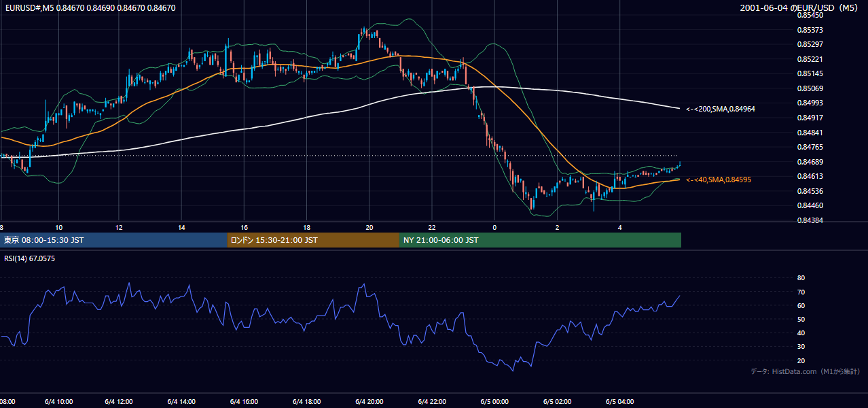Click price level 0.84689 on axis
868x408 pixels.
click(x=810, y=162)
